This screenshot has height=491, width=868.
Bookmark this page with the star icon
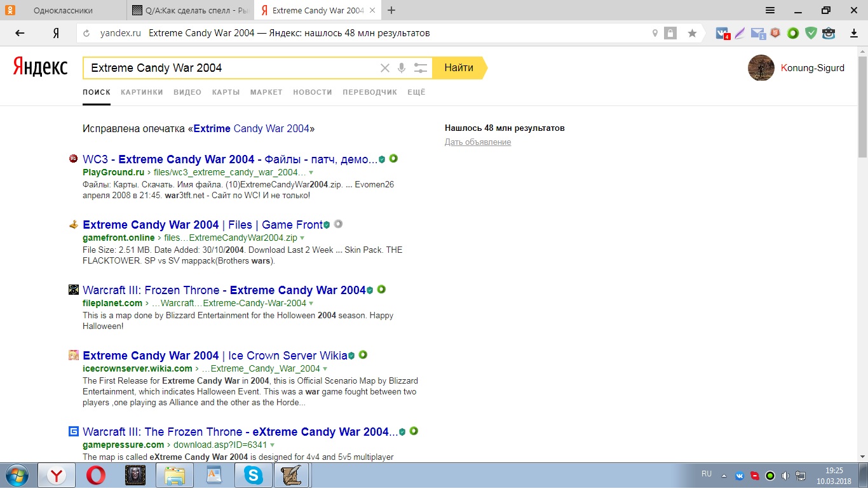pos(692,33)
